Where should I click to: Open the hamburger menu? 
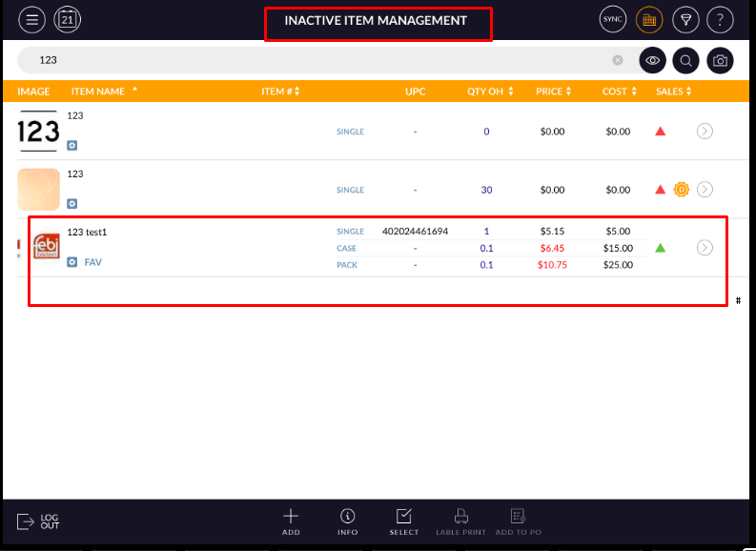[x=32, y=19]
